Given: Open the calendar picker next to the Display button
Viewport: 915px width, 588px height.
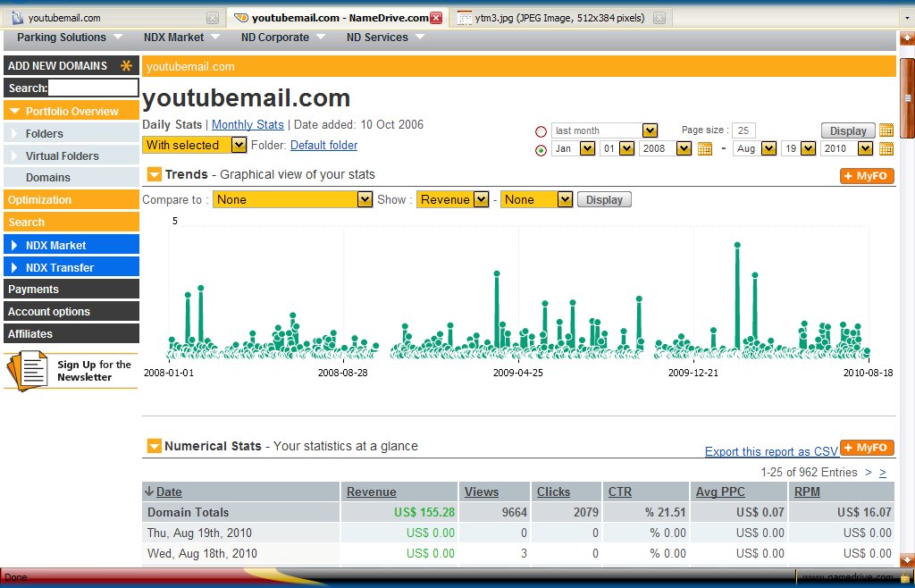Looking at the screenshot, I should (x=886, y=130).
